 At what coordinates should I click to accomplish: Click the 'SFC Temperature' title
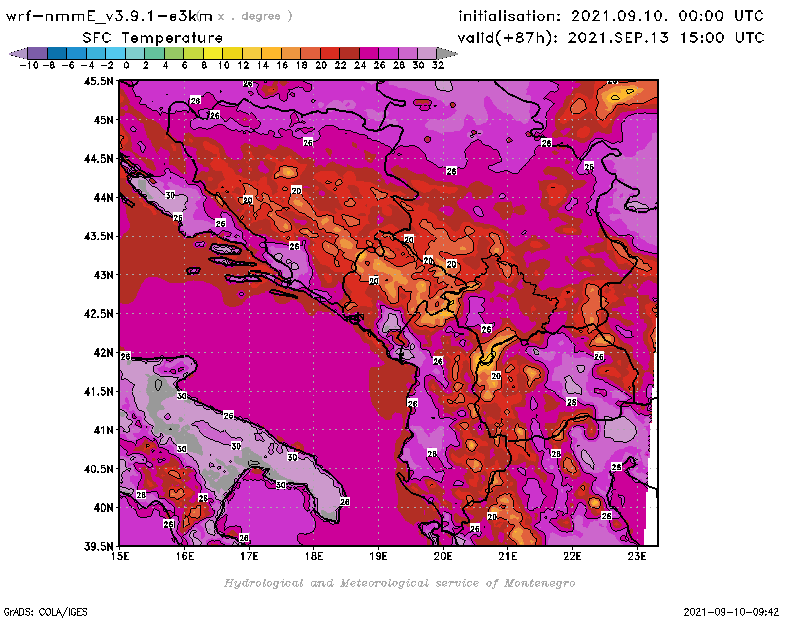(x=153, y=38)
